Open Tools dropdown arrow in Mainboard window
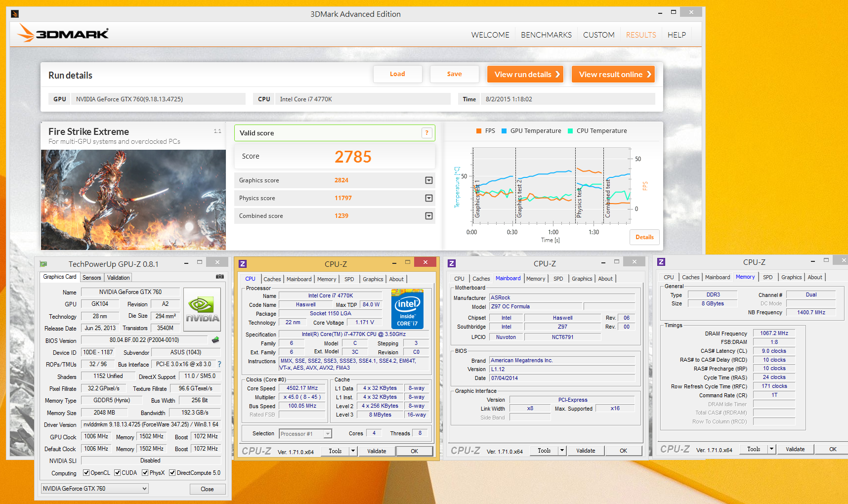 pyautogui.click(x=562, y=451)
